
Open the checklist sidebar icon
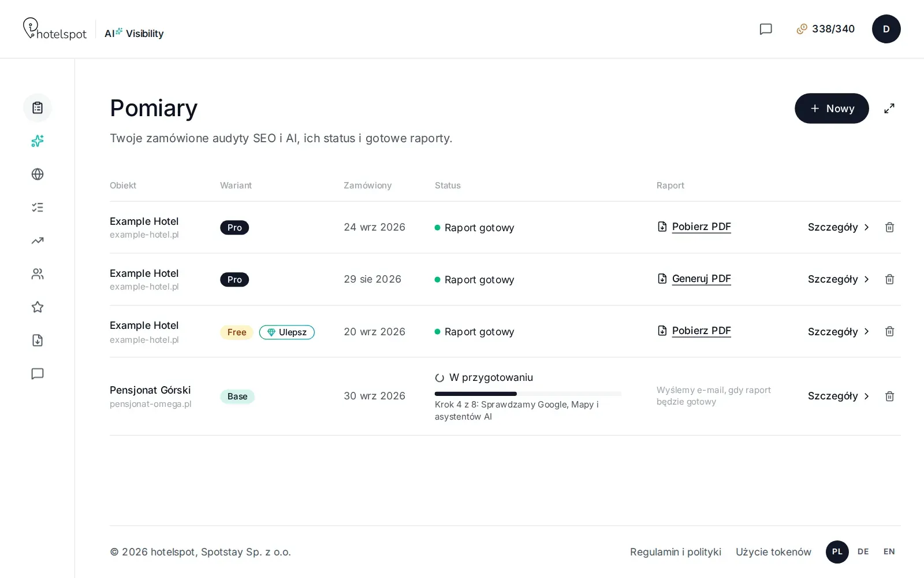coord(38,208)
